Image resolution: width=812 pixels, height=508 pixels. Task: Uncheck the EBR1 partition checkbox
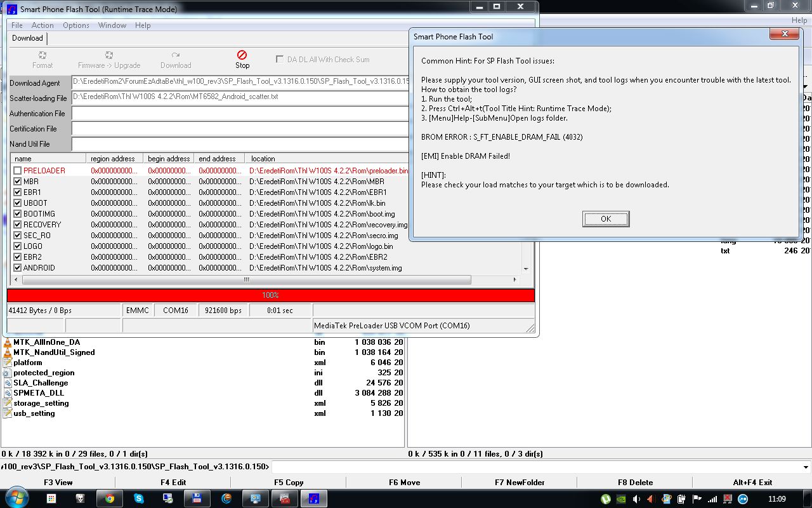point(18,192)
